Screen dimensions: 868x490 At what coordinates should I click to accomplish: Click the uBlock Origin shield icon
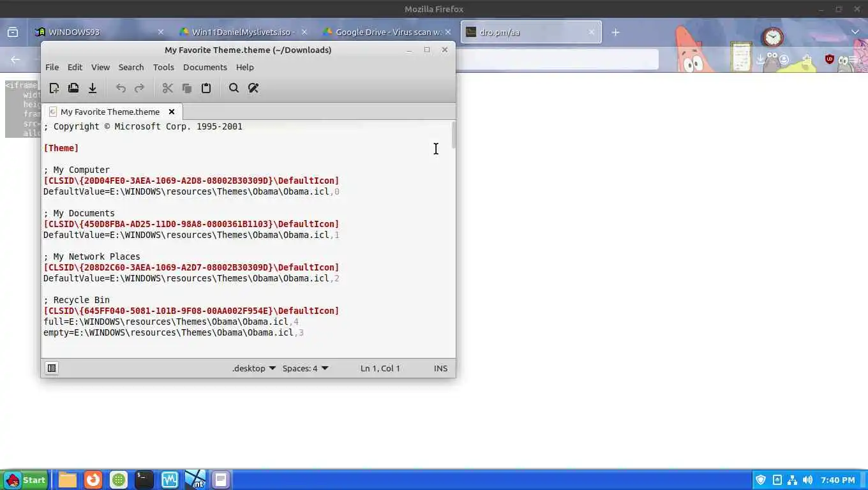[x=830, y=59]
